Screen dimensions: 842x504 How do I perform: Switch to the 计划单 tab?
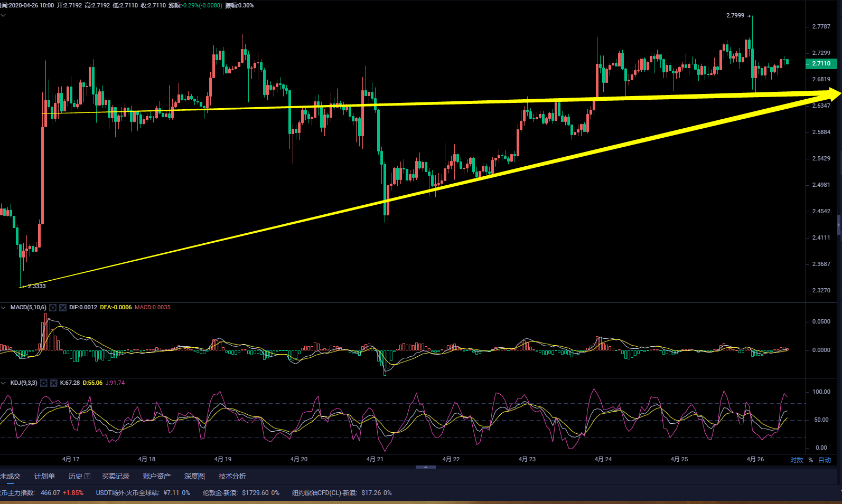pyautogui.click(x=44, y=476)
